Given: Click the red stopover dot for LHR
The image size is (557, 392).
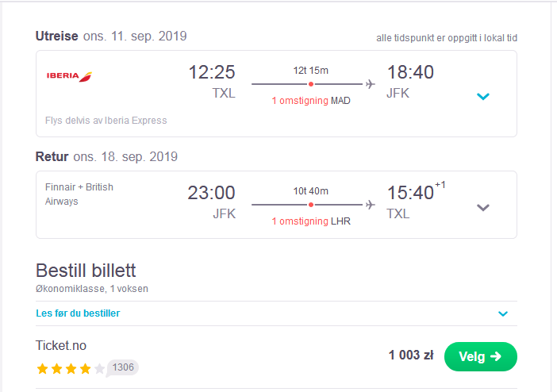Looking at the screenshot, I should pyautogui.click(x=311, y=205).
